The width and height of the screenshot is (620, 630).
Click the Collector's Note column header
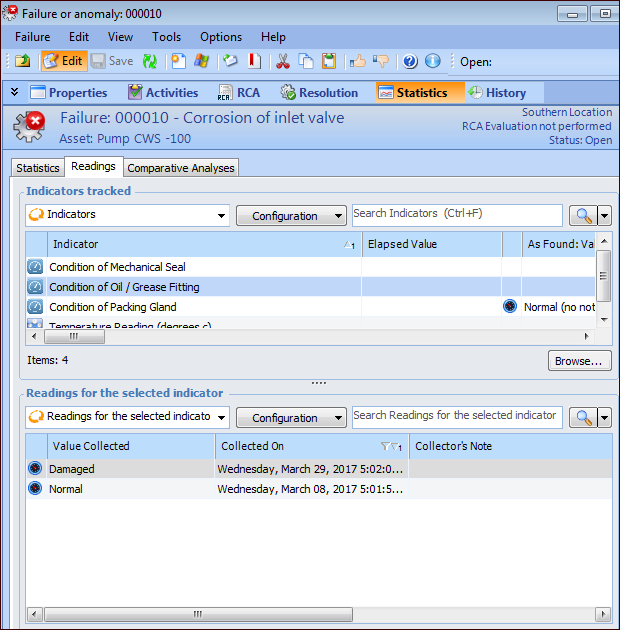[x=510, y=446]
